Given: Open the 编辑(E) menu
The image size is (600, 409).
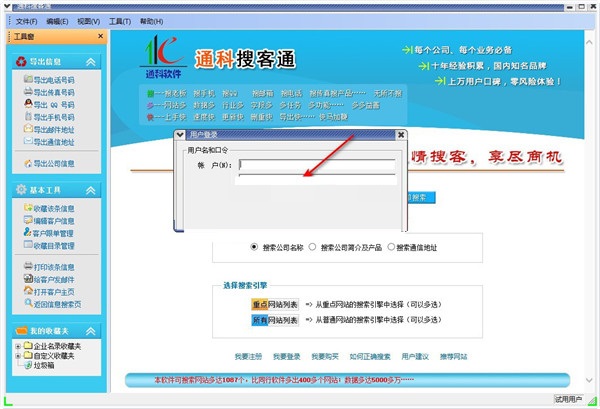Looking at the screenshot, I should pos(57,21).
